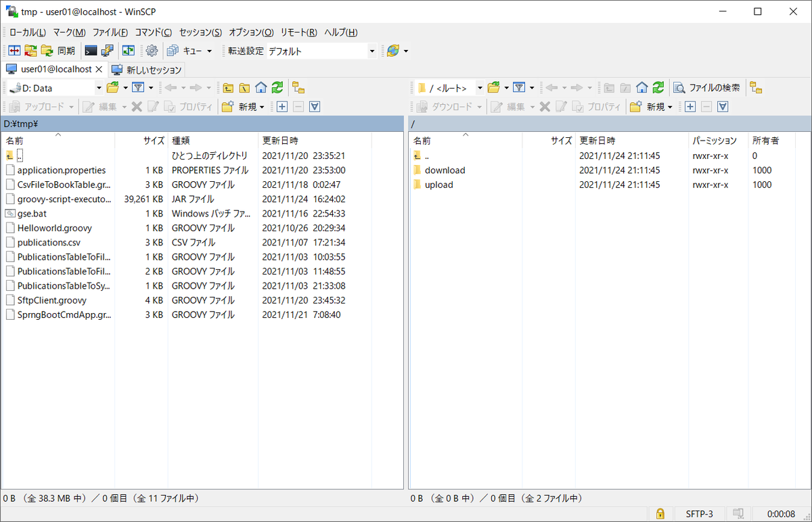Open the コマンド(C) menu
Screen dimensions: 812x522
154,32
